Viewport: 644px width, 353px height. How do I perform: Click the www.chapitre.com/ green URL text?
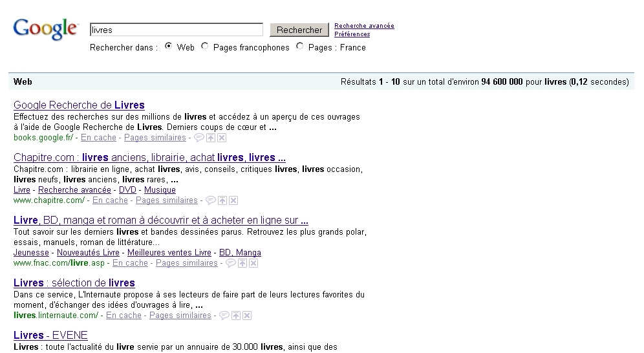tap(49, 200)
